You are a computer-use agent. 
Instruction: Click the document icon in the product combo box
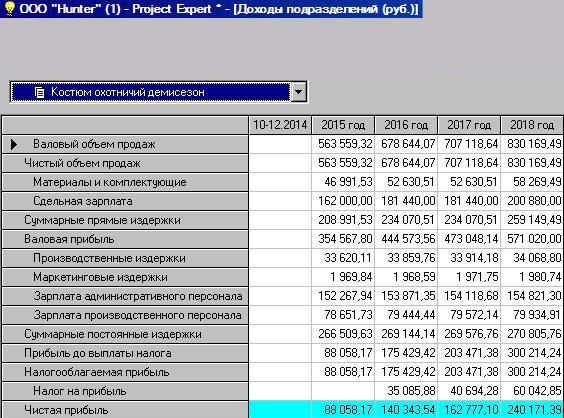pos(40,92)
